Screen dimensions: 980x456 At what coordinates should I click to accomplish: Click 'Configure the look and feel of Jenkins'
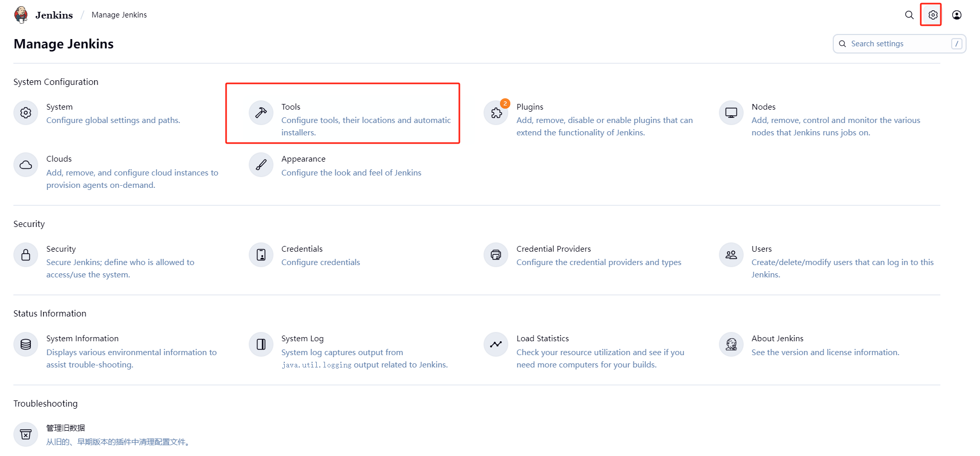coord(351,172)
